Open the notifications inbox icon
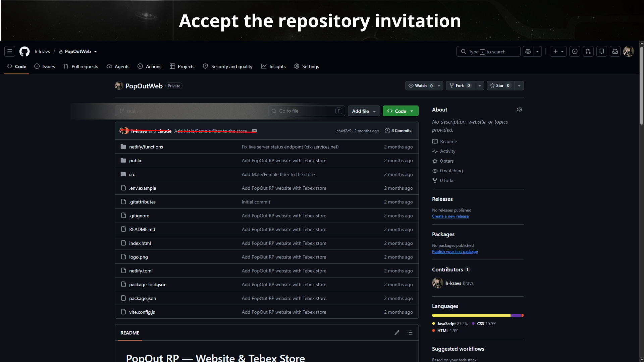The height and width of the screenshot is (362, 644). click(x=615, y=52)
